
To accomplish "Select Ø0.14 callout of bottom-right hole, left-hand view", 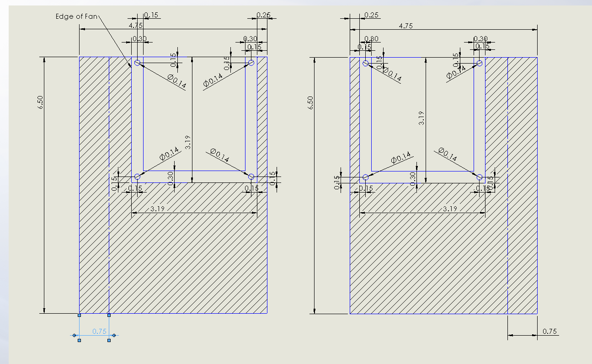I will pyautogui.click(x=220, y=155).
